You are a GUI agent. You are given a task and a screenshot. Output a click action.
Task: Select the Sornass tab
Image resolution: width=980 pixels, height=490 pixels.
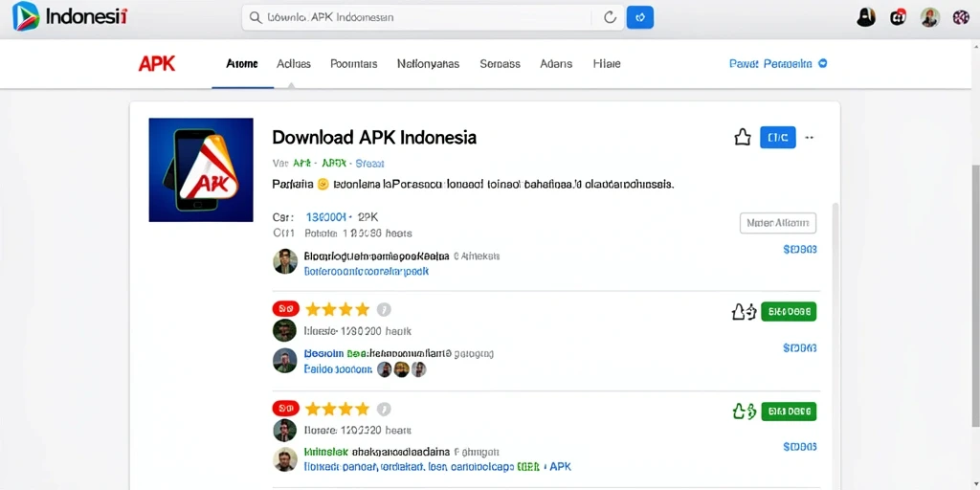coord(500,64)
